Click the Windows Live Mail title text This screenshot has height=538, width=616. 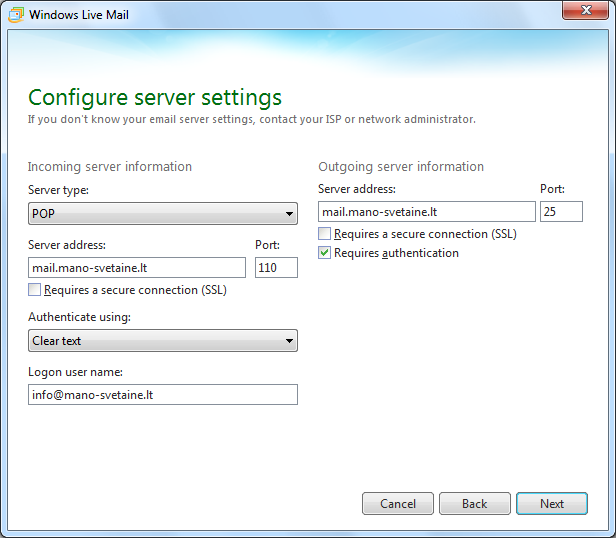[x=78, y=15]
